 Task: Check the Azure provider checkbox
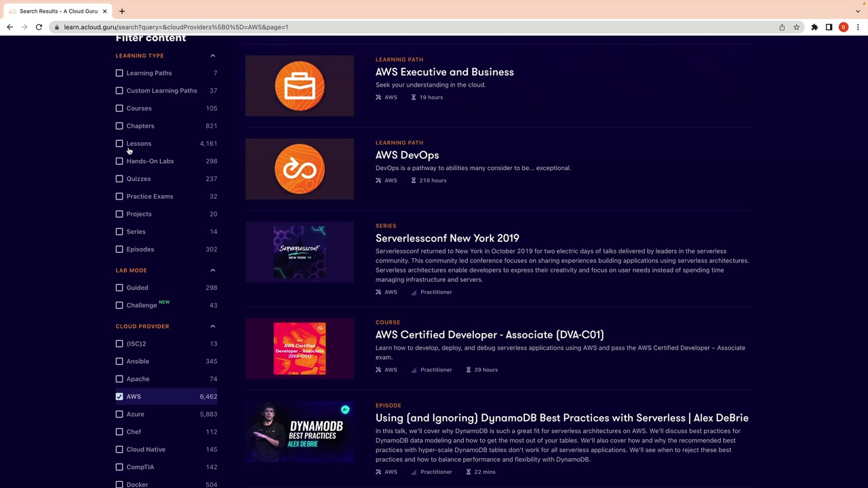[119, 414]
